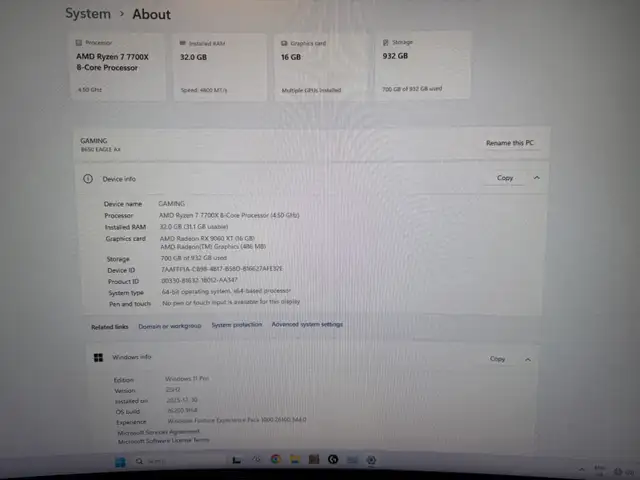Viewport: 640px width, 480px height.
Task: Select the Device ID value
Action: click(222, 269)
